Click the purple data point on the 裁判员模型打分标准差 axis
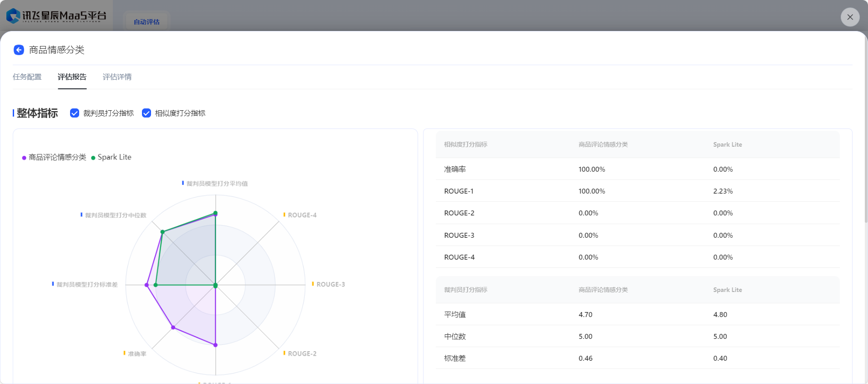The height and width of the screenshot is (384, 868). tap(146, 285)
